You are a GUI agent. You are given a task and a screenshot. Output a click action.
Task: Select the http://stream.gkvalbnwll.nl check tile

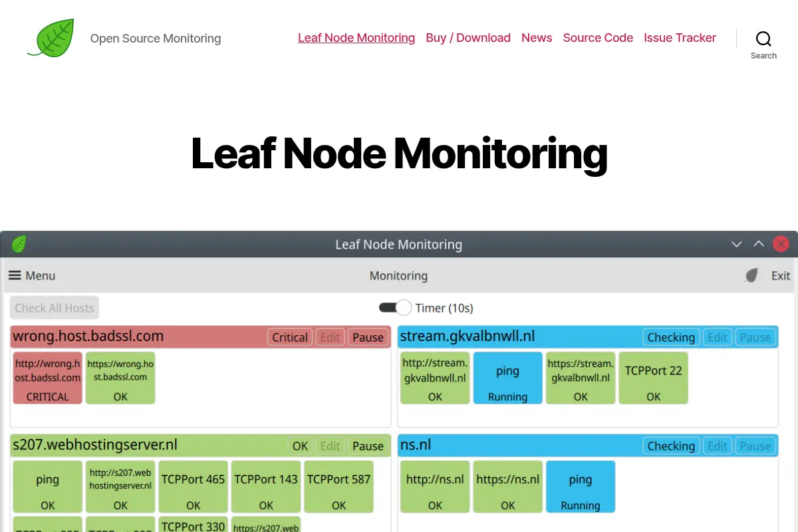(x=435, y=378)
